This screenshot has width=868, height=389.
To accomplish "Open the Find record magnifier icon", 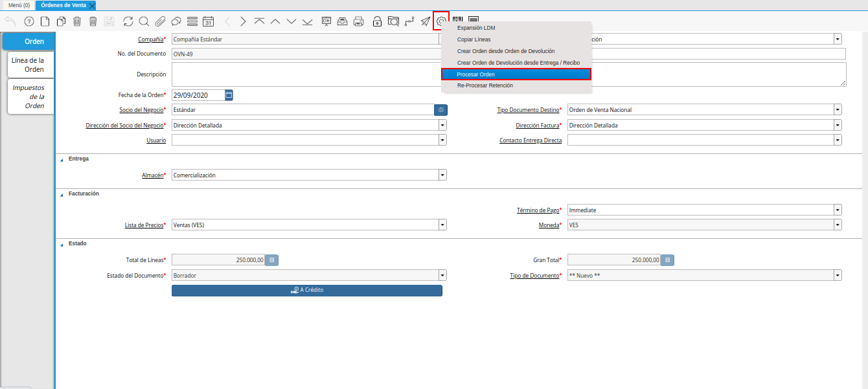I will pyautogui.click(x=144, y=21).
